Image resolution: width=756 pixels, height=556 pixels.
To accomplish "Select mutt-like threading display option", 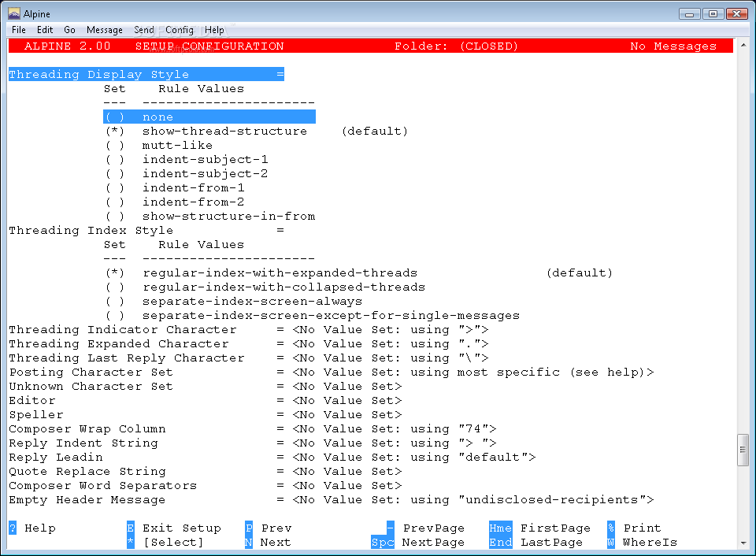I will click(115, 145).
